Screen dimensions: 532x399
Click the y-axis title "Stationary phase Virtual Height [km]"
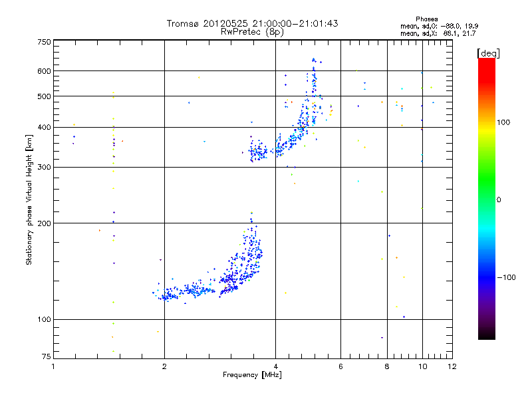click(29, 199)
